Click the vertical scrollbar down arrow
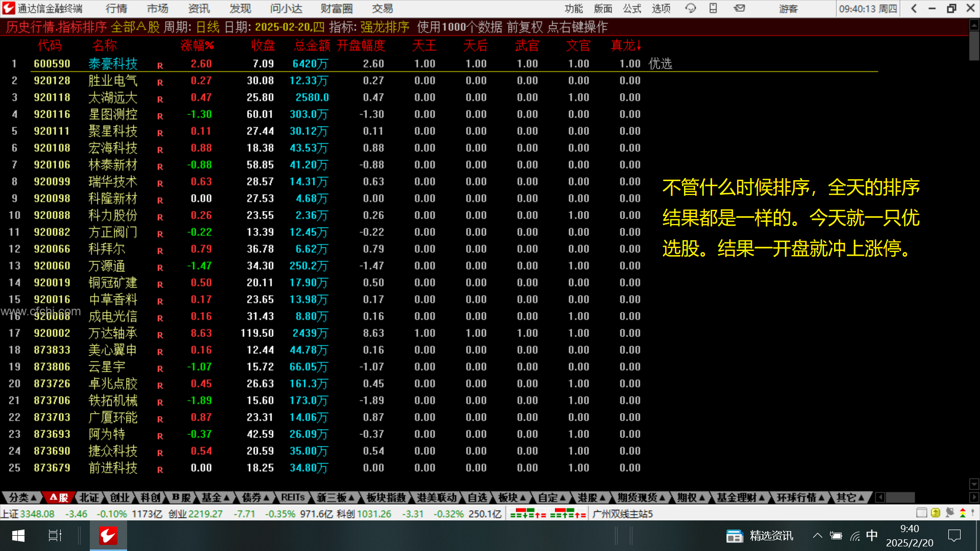The width and height of the screenshot is (980, 551). (x=974, y=484)
